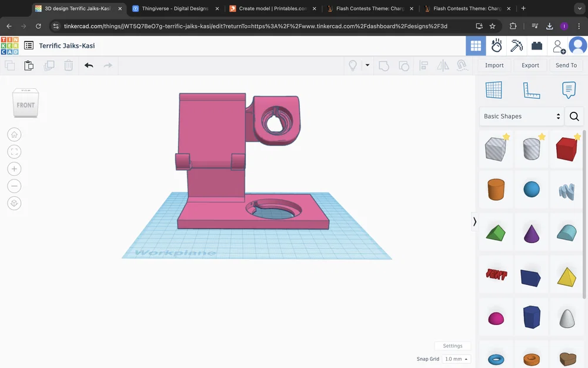Zoom out with the minus button
The width and height of the screenshot is (588, 368).
14,186
